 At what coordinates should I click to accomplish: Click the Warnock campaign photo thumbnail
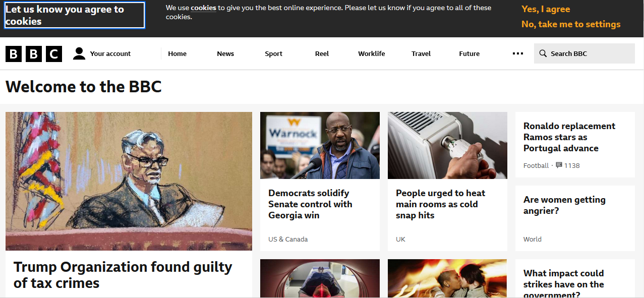point(320,145)
